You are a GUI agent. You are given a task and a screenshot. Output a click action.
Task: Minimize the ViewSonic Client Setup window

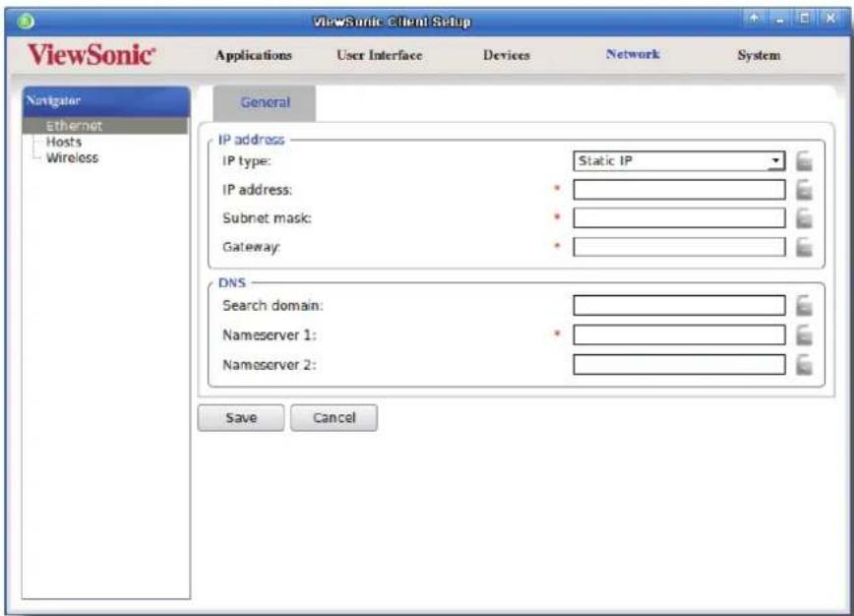(x=780, y=19)
